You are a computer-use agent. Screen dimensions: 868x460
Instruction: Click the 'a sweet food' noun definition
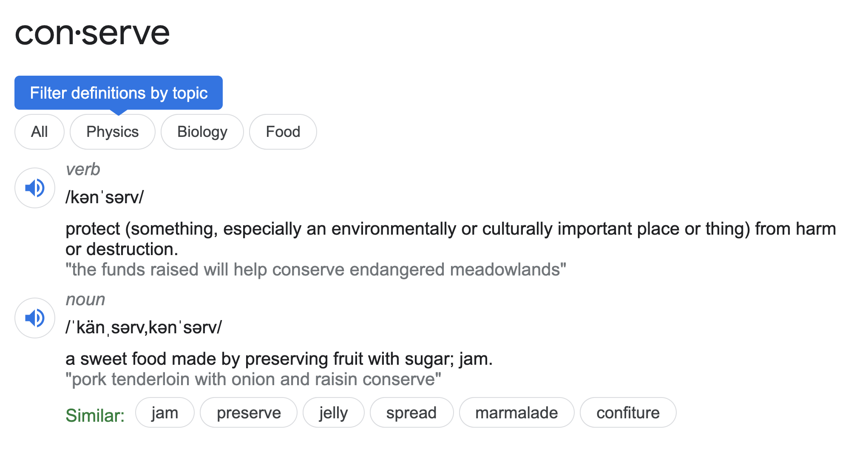pos(279,359)
